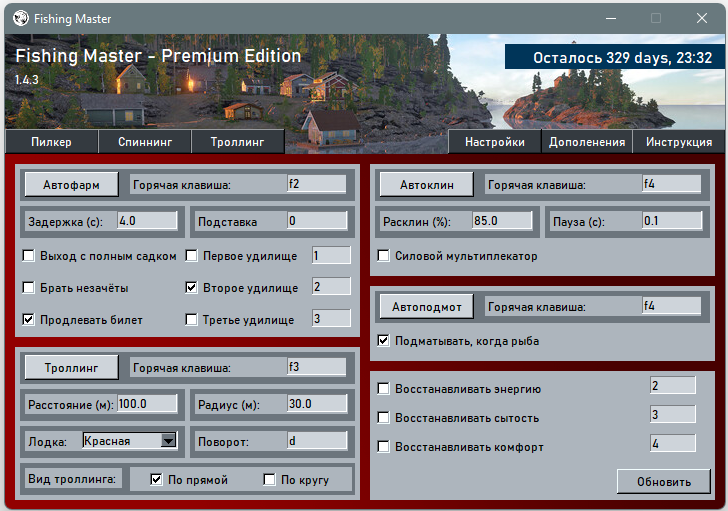Click the Троллинг start button
This screenshot has height=511, width=728.
72,368
